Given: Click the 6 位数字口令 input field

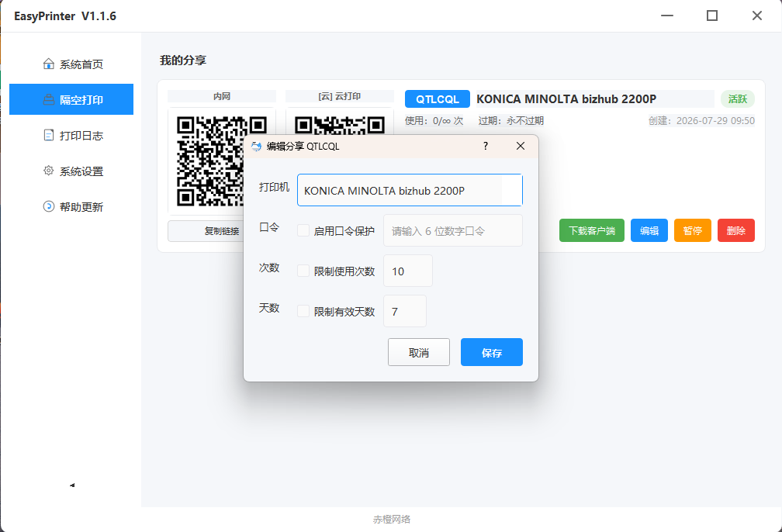Looking at the screenshot, I should [x=453, y=230].
